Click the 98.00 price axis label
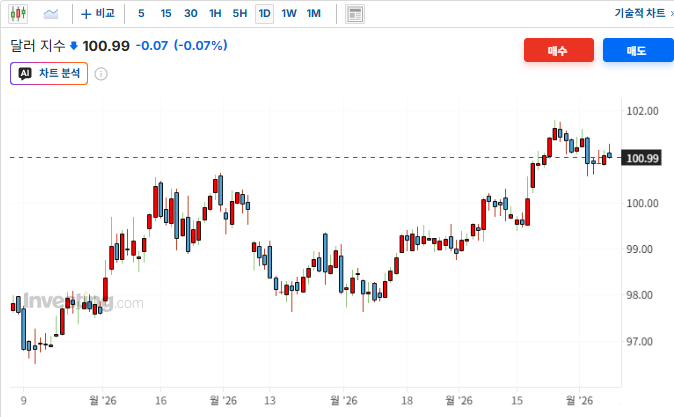 (642, 295)
